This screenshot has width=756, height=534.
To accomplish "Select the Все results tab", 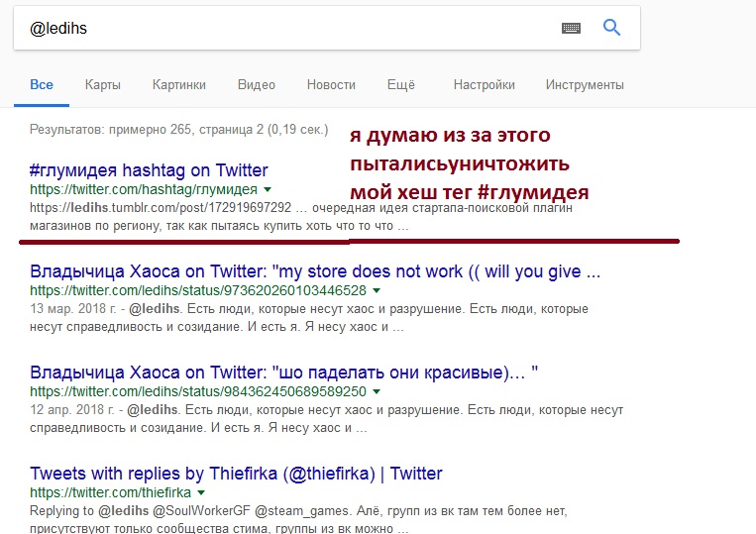I will [42, 85].
